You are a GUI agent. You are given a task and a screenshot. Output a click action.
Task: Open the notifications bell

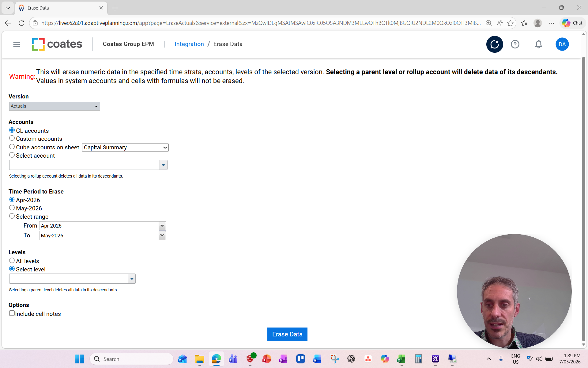538,44
